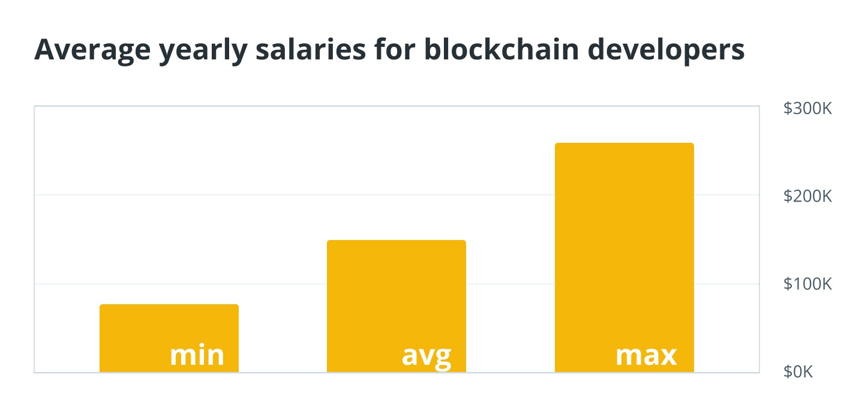Click the yellow min salary bar
Image resolution: width=868 pixels, height=402 pixels.
tap(169, 327)
